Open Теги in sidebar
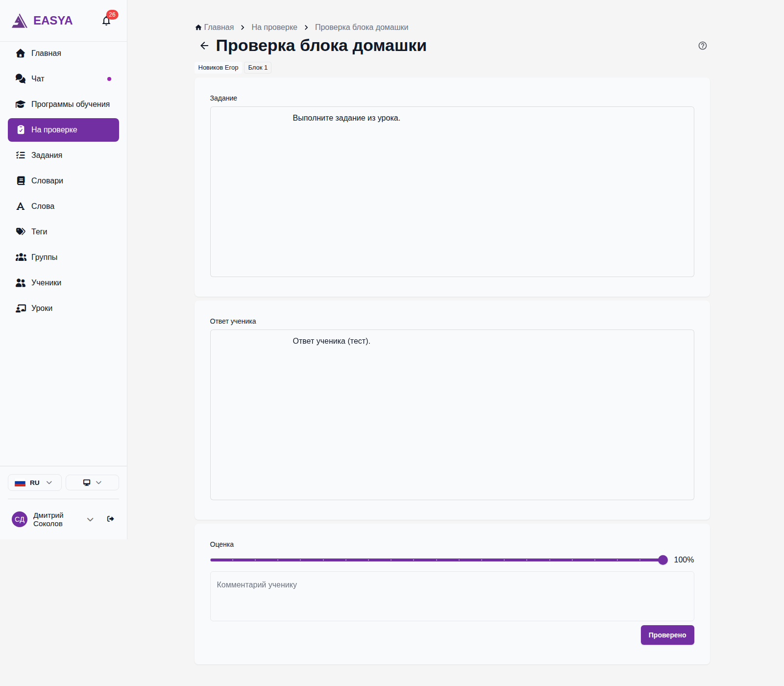This screenshot has width=784, height=686. point(63,232)
